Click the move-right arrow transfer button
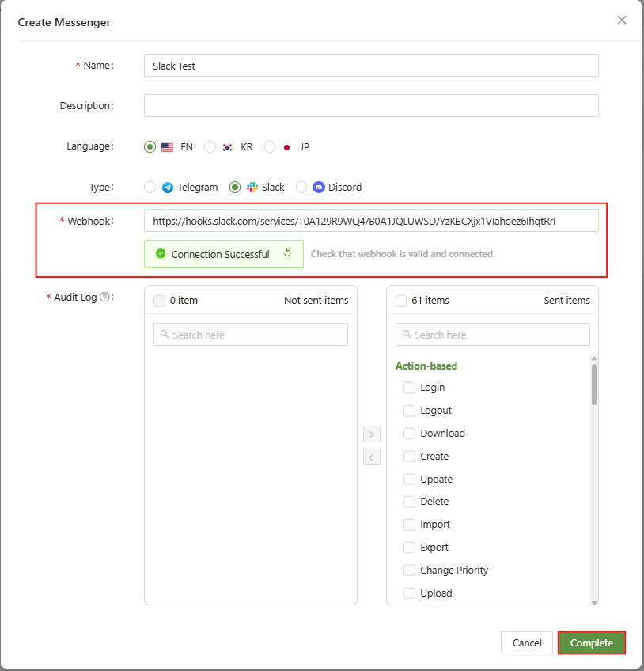 (372, 434)
